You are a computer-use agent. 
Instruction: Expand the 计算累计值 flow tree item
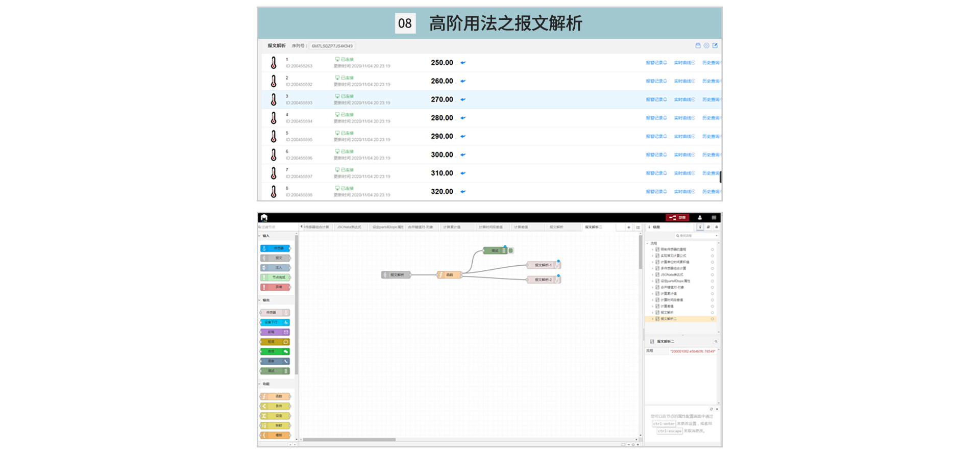click(652, 294)
